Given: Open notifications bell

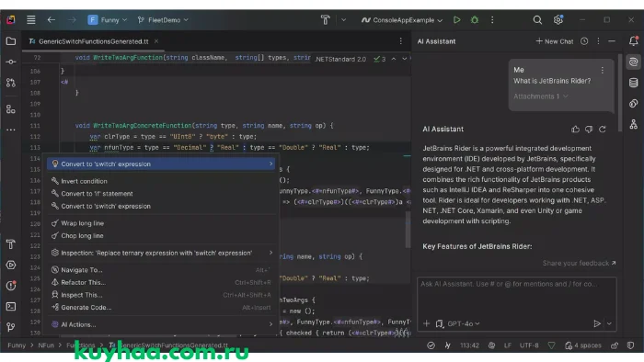Looking at the screenshot, I should tap(633, 40).
